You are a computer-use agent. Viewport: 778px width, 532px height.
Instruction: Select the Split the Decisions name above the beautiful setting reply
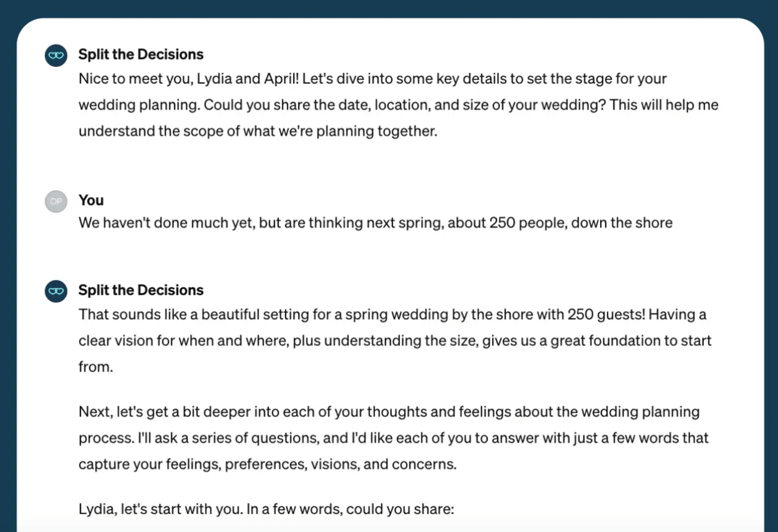[141, 290]
